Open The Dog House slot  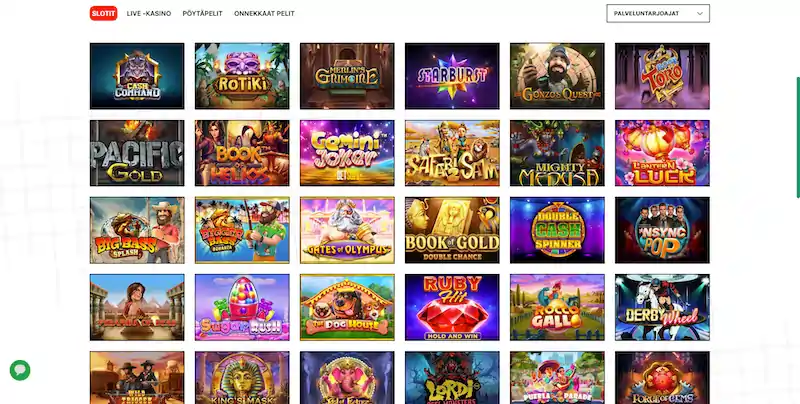point(347,307)
